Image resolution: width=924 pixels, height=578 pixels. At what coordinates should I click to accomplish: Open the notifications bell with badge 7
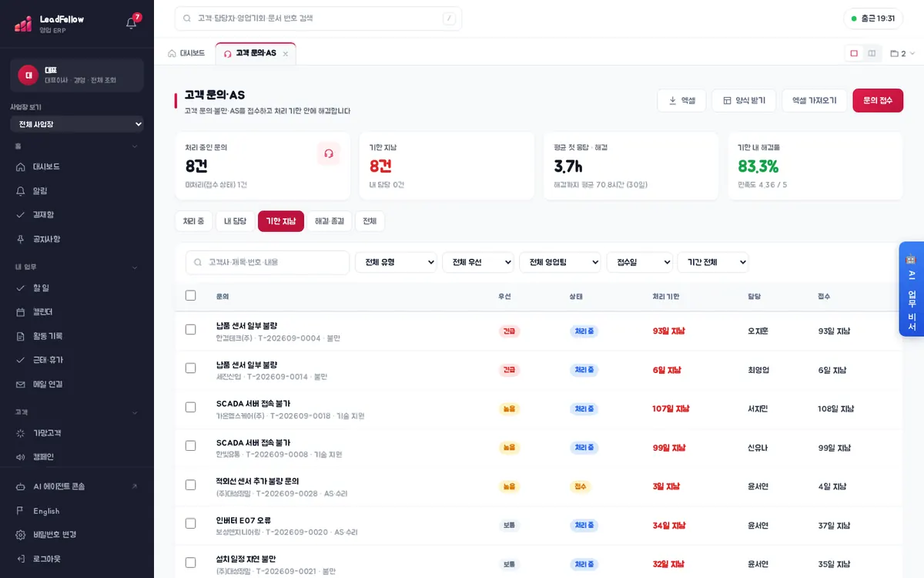tap(132, 23)
